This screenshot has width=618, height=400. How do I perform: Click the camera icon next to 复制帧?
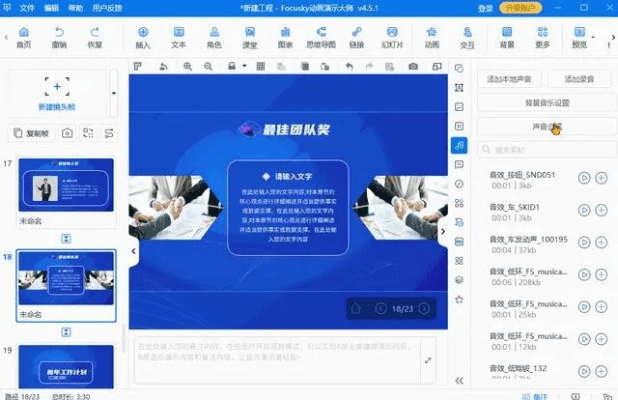coord(67,133)
